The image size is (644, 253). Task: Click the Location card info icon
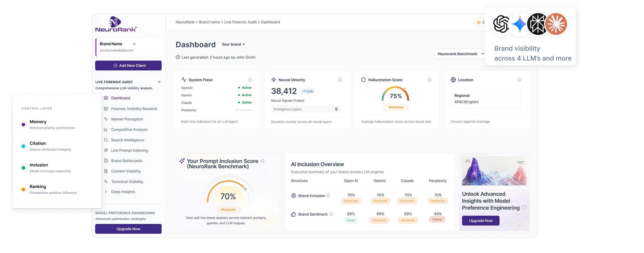pyautogui.click(x=519, y=80)
